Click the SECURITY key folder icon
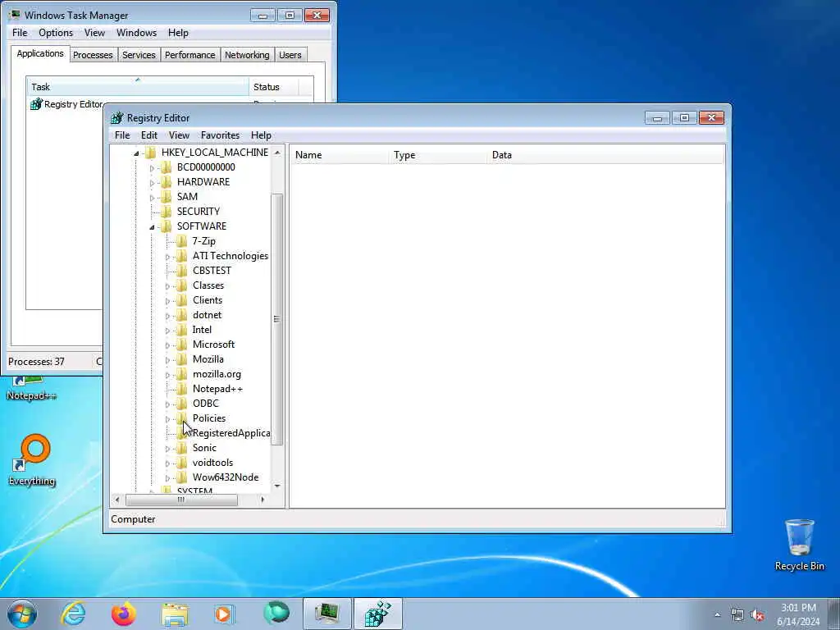Image resolution: width=840 pixels, height=630 pixels. [x=166, y=212]
